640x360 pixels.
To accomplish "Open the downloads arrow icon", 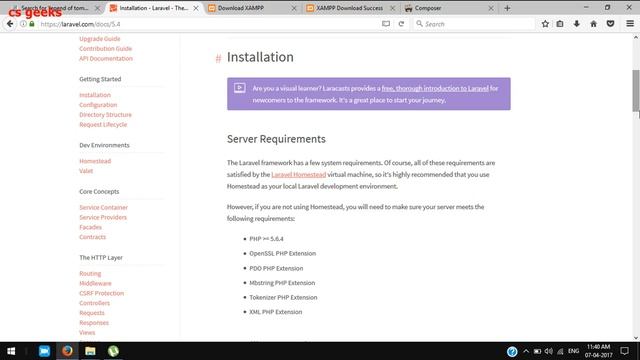I will (x=576, y=24).
